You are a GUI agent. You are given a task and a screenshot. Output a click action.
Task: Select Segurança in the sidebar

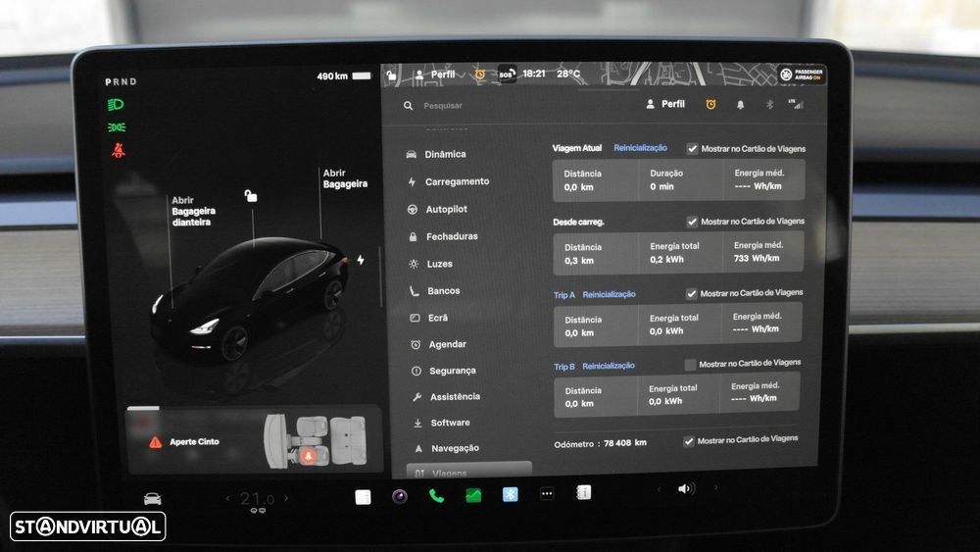[444, 371]
